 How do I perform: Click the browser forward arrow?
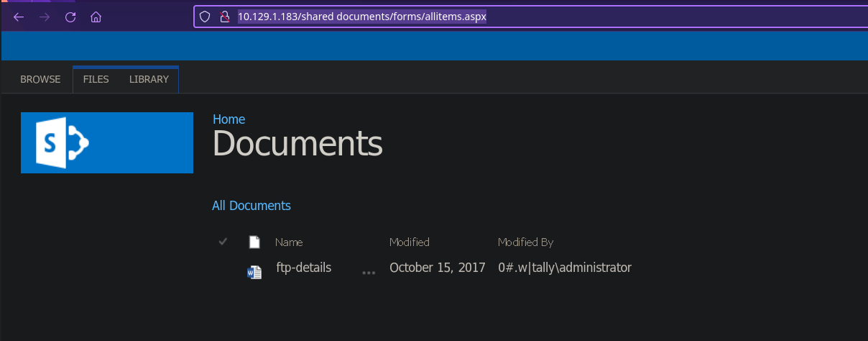45,17
